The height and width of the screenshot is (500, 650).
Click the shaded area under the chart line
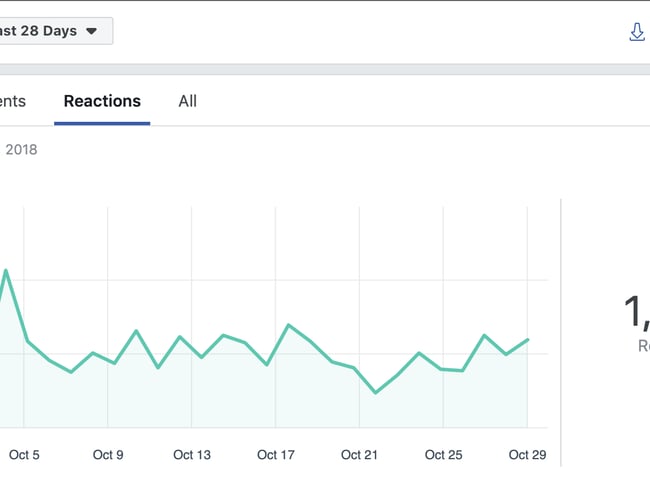click(x=250, y=400)
